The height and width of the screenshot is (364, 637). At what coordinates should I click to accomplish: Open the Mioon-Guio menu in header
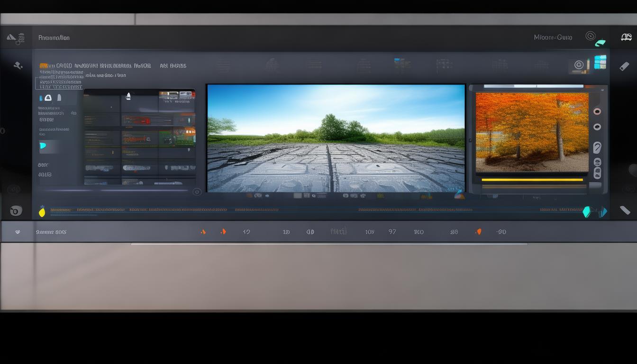click(553, 37)
